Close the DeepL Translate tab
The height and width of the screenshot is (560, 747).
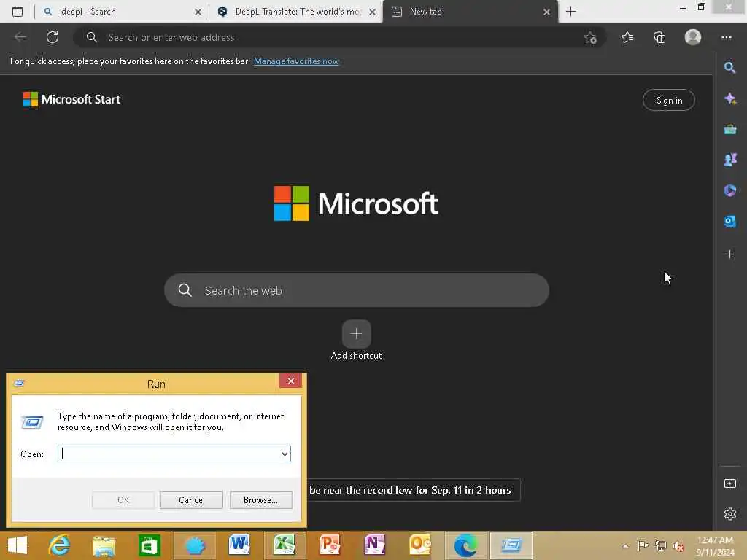(x=373, y=12)
